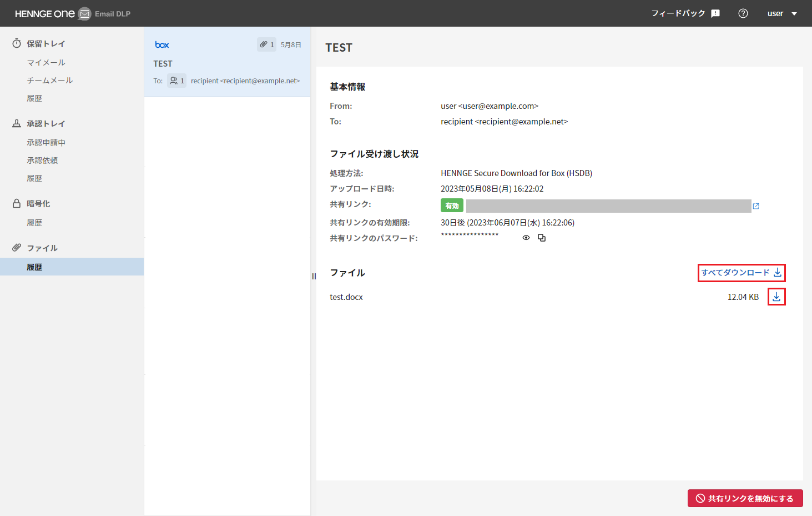Click the 5月8日 date text
The width and height of the screenshot is (812, 516).
click(291, 44)
